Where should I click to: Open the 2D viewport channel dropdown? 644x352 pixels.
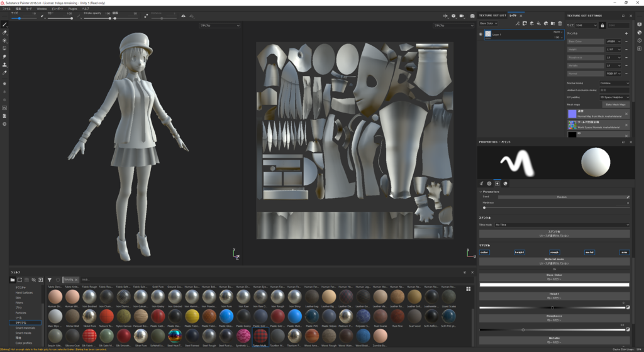[x=453, y=25]
